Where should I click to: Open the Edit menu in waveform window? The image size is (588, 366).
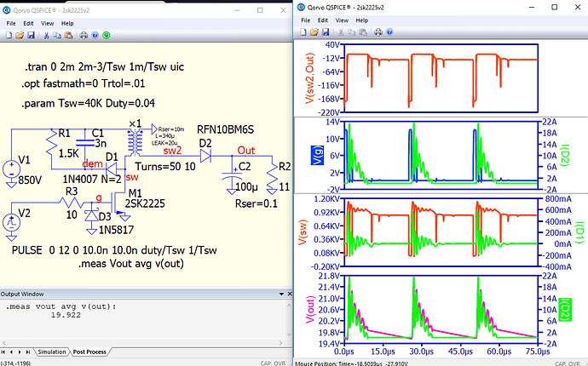(x=322, y=20)
